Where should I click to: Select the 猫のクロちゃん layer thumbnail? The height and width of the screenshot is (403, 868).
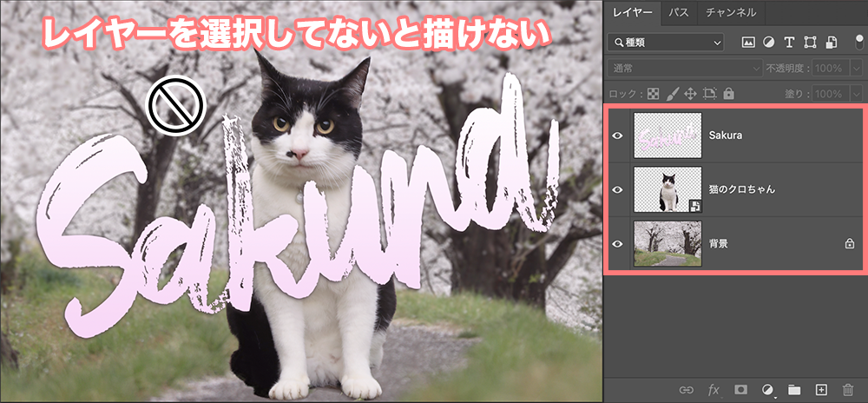667,190
